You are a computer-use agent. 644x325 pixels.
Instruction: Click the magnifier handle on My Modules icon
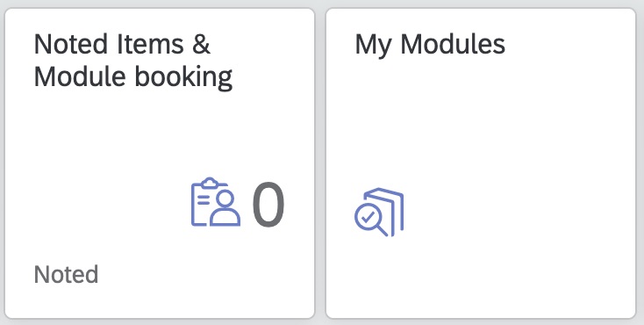[382, 231]
